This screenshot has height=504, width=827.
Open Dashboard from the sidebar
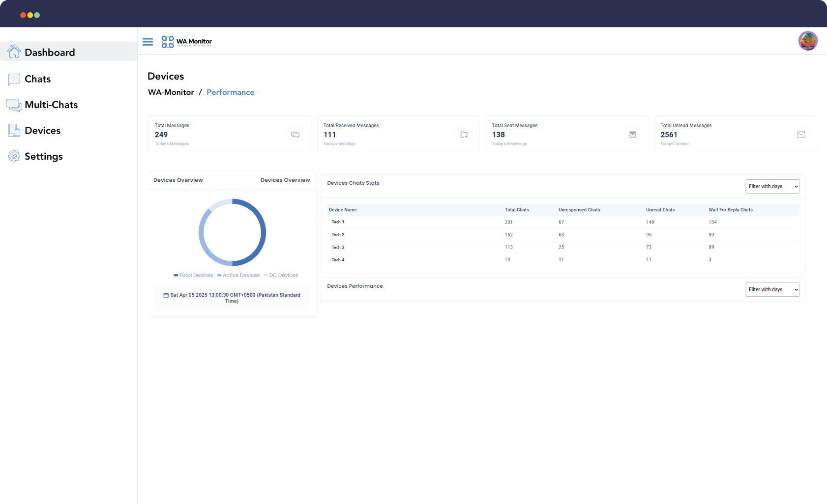[49, 52]
